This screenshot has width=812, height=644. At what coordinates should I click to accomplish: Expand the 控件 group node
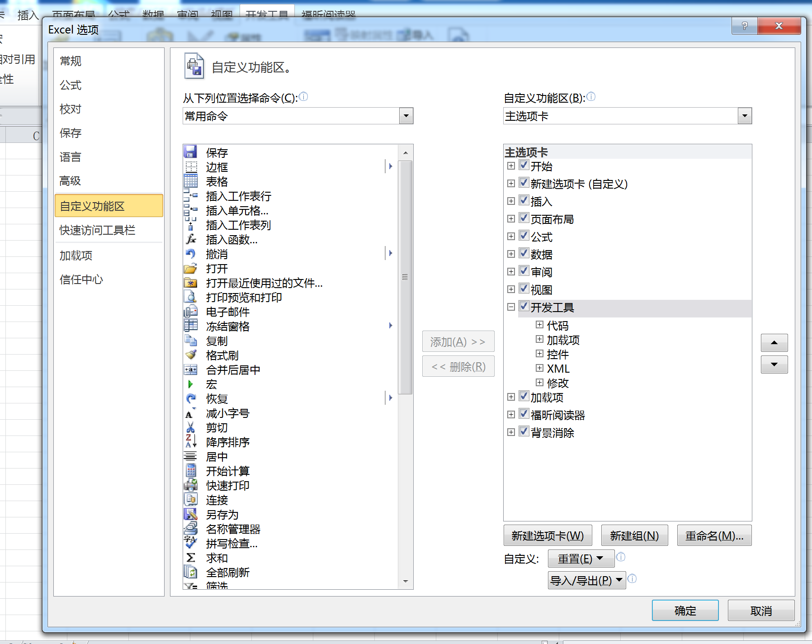tap(539, 354)
